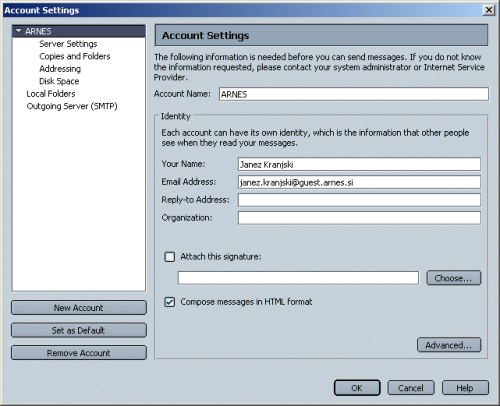Image resolution: width=500 pixels, height=406 pixels.
Task: Click the Organization text box
Action: tap(359, 218)
